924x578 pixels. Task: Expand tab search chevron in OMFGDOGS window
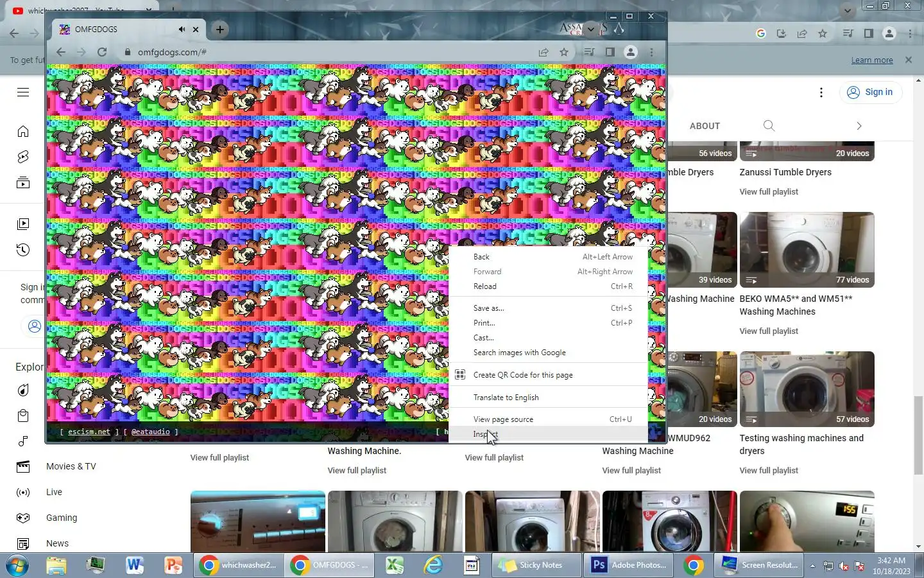click(x=590, y=29)
